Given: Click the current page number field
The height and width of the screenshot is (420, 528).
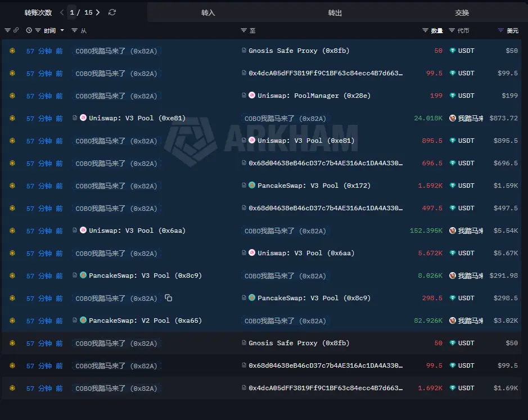Looking at the screenshot, I should point(73,12).
